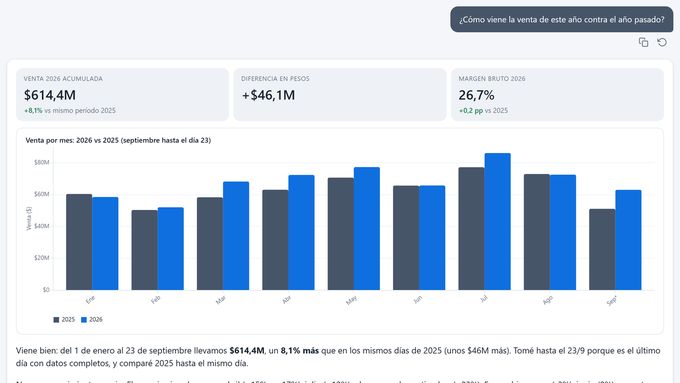The image size is (680, 383).
Task: Select the user question message bubble
Action: pyautogui.click(x=562, y=20)
